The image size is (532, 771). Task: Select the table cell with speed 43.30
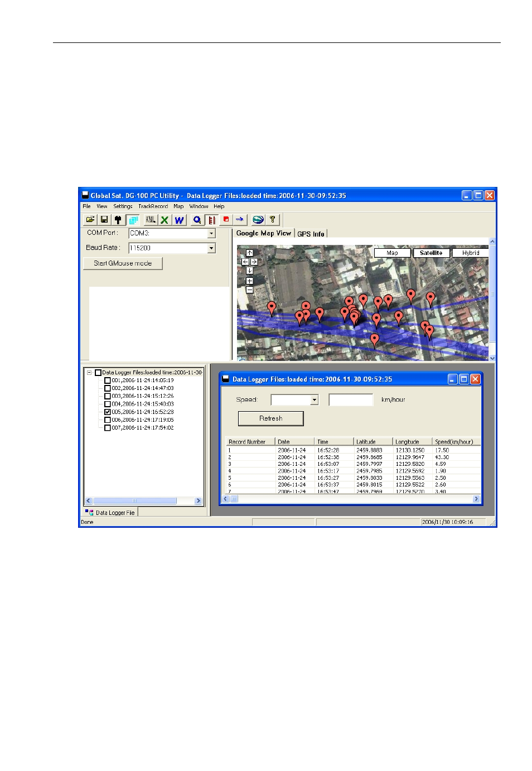tap(442, 457)
